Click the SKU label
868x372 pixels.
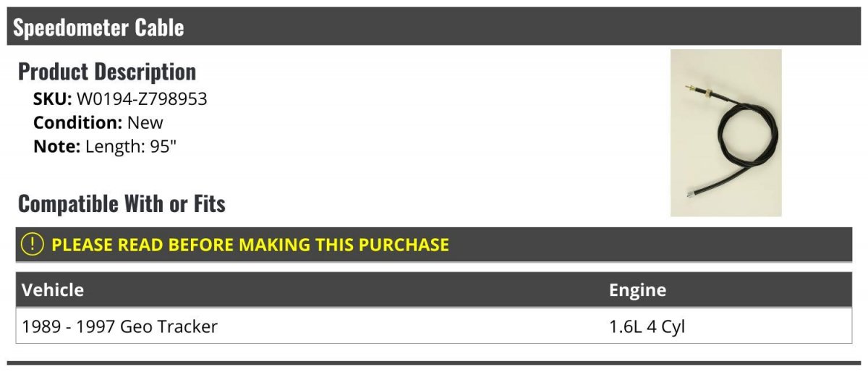click(x=52, y=98)
